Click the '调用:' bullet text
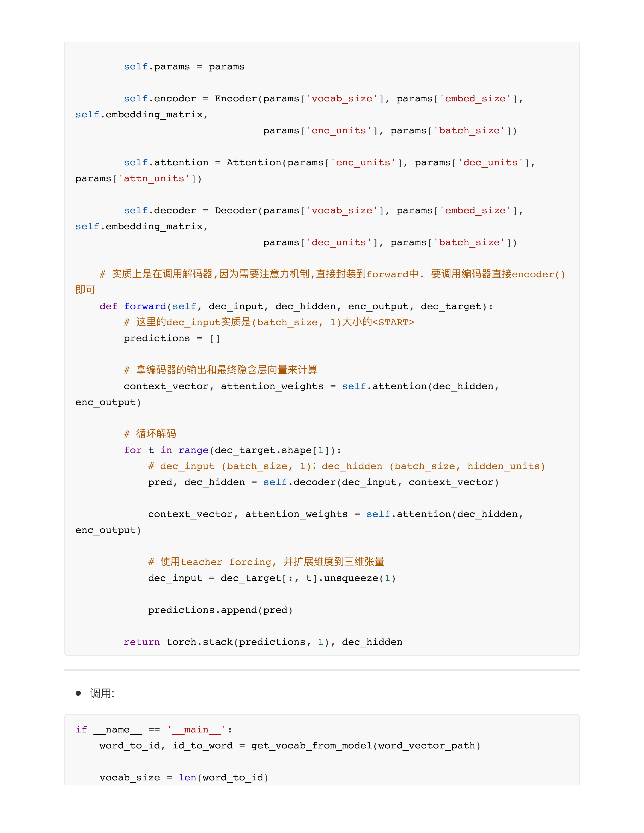The width and height of the screenshot is (644, 833). pyautogui.click(x=102, y=693)
